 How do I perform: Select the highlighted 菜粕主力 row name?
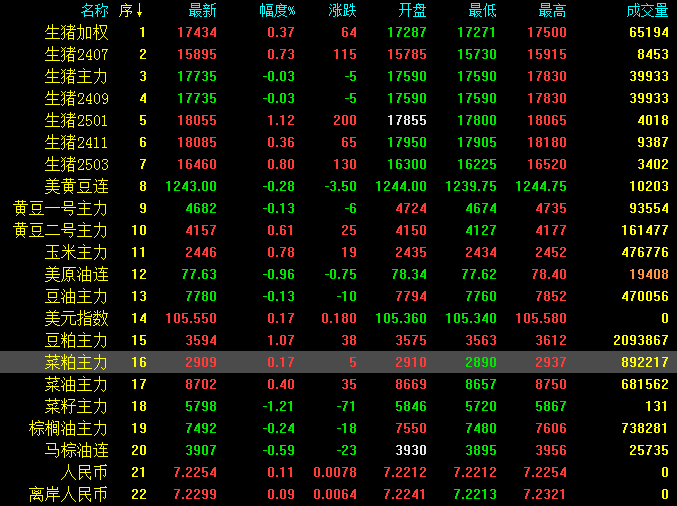(76, 362)
